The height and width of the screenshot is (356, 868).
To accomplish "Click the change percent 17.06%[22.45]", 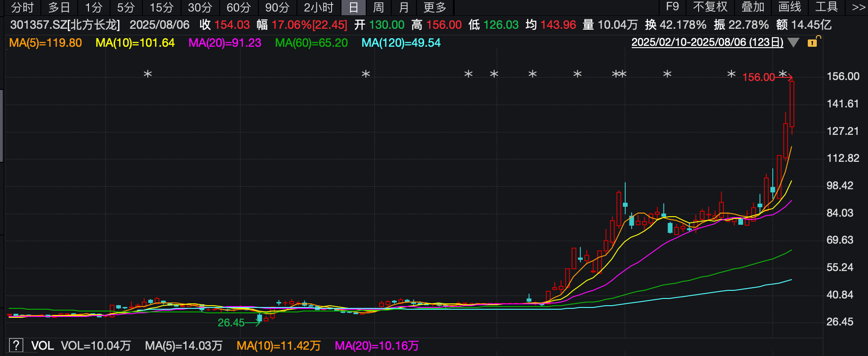I will click(310, 25).
